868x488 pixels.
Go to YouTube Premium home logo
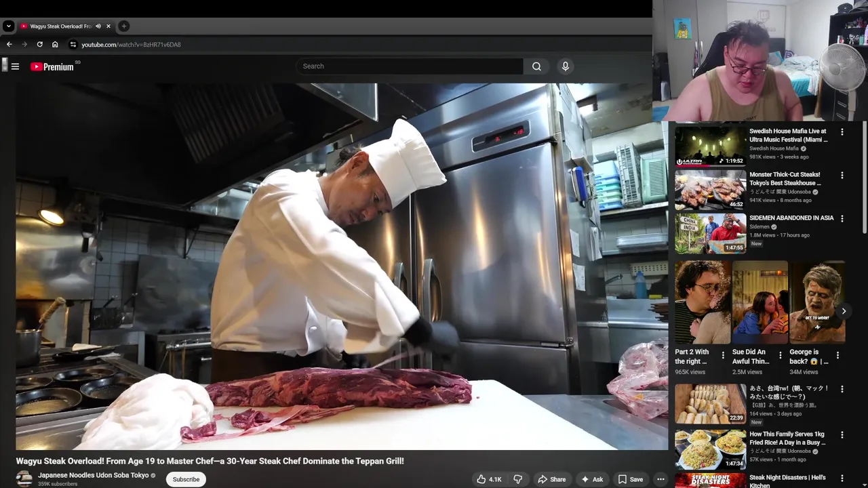[x=52, y=66]
